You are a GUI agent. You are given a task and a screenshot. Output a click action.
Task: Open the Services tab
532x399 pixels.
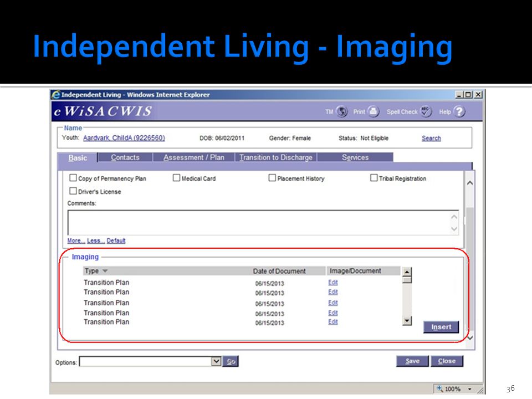(355, 157)
